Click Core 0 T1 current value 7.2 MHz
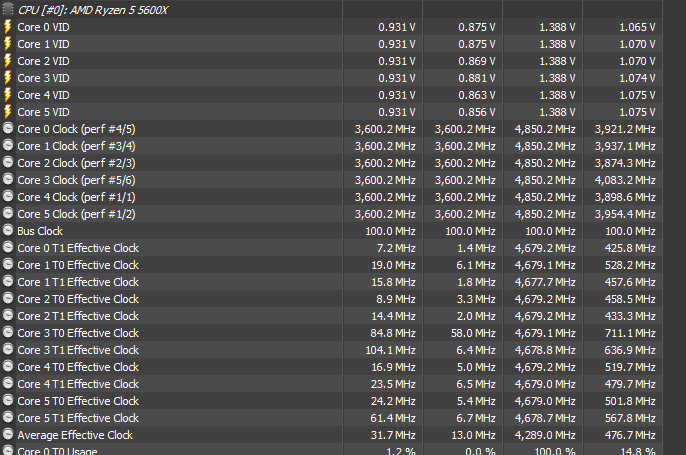 click(x=396, y=248)
